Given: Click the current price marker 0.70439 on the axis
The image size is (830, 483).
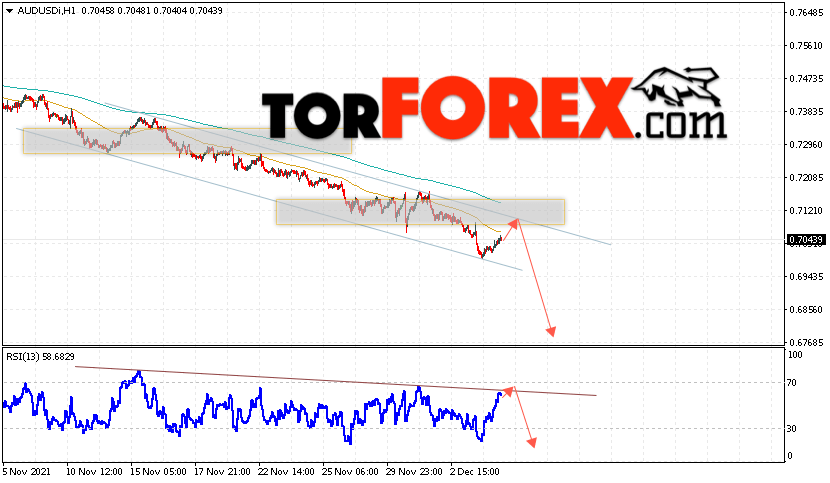Looking at the screenshot, I should [x=806, y=240].
